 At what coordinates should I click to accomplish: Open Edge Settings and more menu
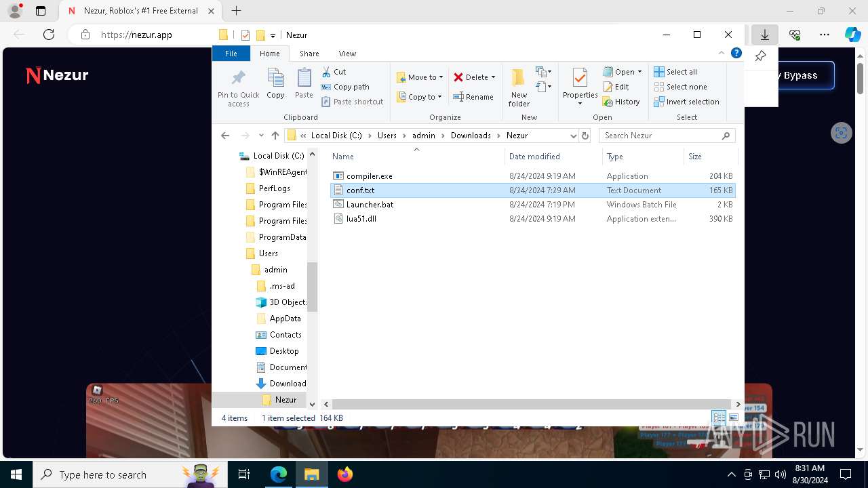point(825,35)
